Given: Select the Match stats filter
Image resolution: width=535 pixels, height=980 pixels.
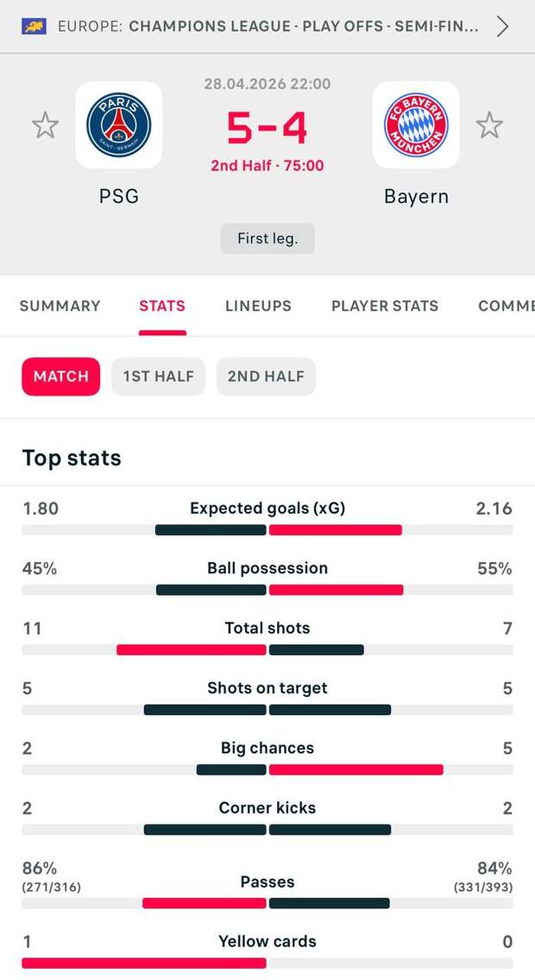Looking at the screenshot, I should 61,376.
